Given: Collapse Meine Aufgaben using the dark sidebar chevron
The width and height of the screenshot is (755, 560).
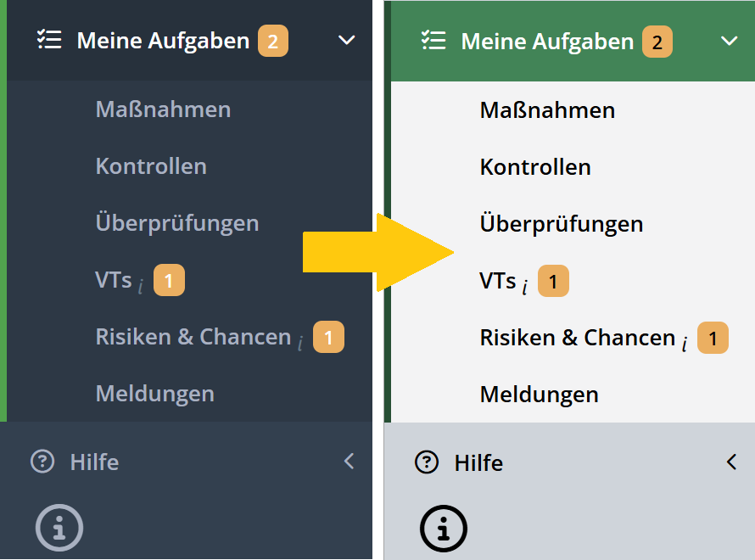Looking at the screenshot, I should click(x=346, y=40).
